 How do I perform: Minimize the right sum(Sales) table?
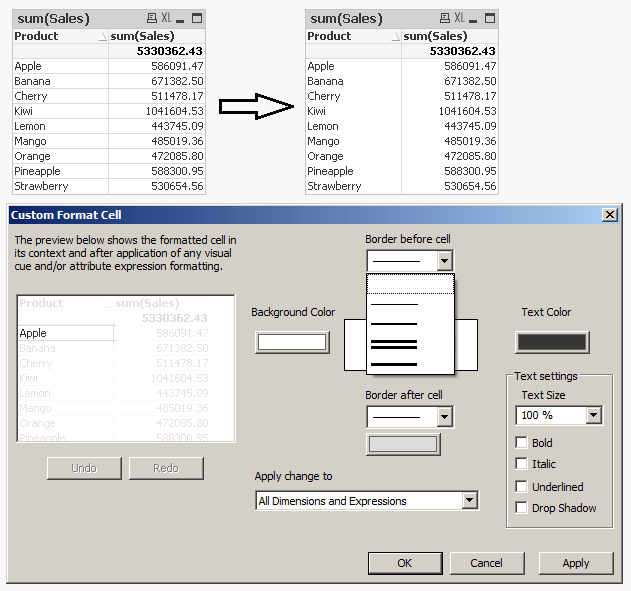[x=473, y=20]
